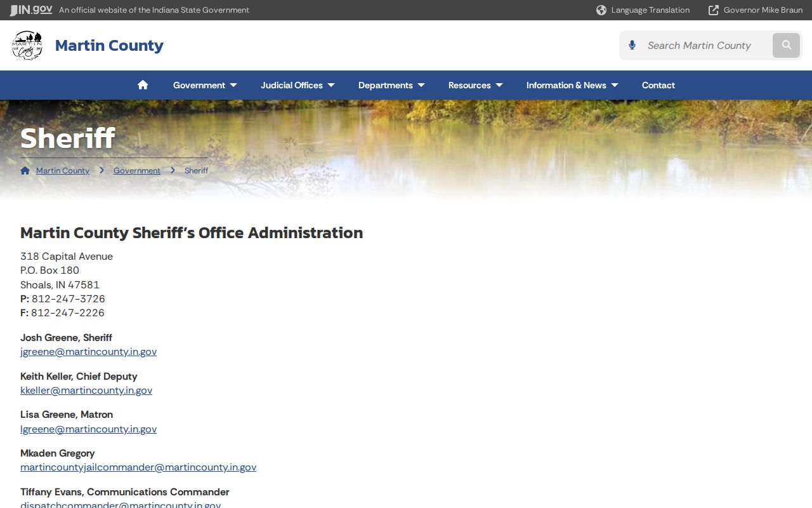This screenshot has height=508, width=812.
Task: Go to the home icon in the navigation bar
Action: pos(143,85)
